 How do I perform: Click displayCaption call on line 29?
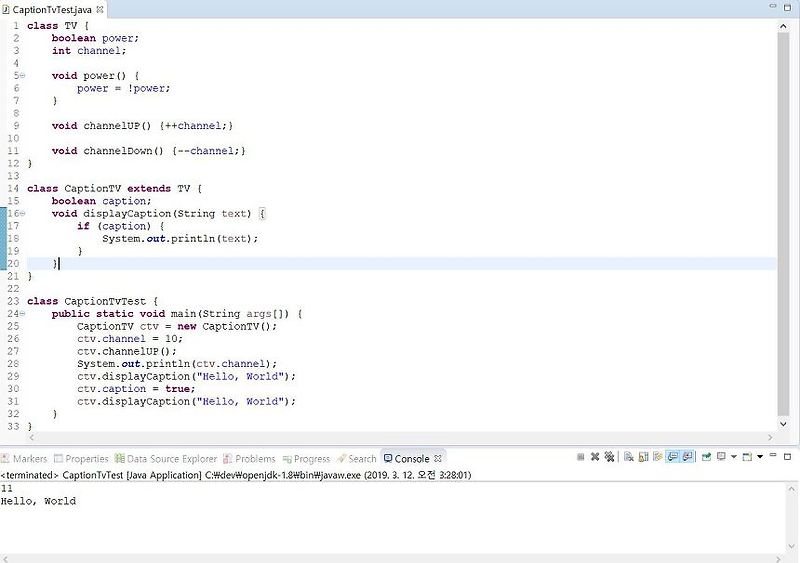tap(186, 376)
